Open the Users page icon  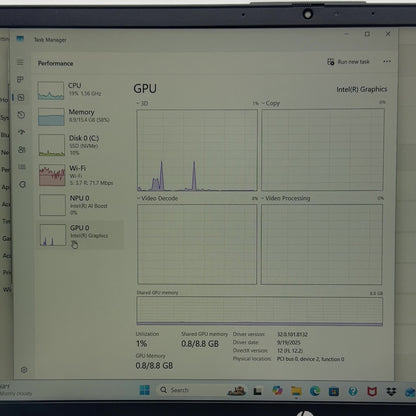point(22,150)
